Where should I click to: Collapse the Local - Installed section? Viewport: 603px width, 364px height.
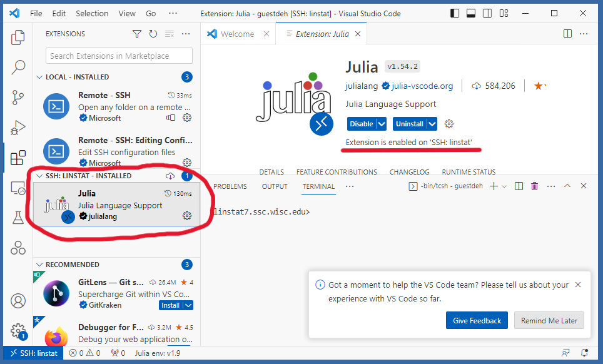[40, 77]
